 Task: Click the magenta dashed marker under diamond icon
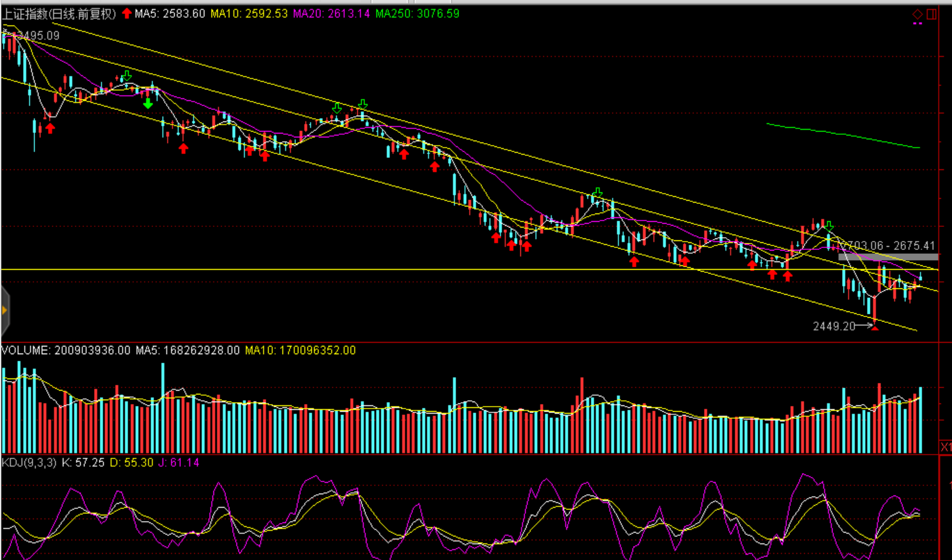coord(917,24)
